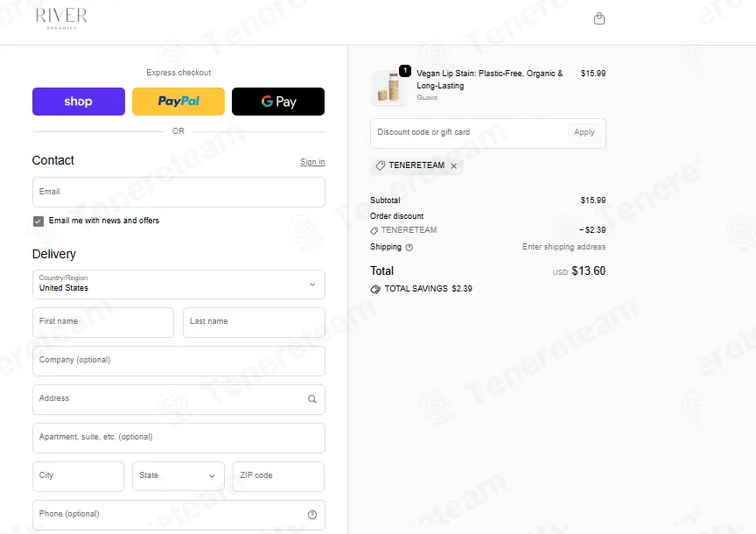
Task: Click into the Last name field
Action: pos(254,322)
